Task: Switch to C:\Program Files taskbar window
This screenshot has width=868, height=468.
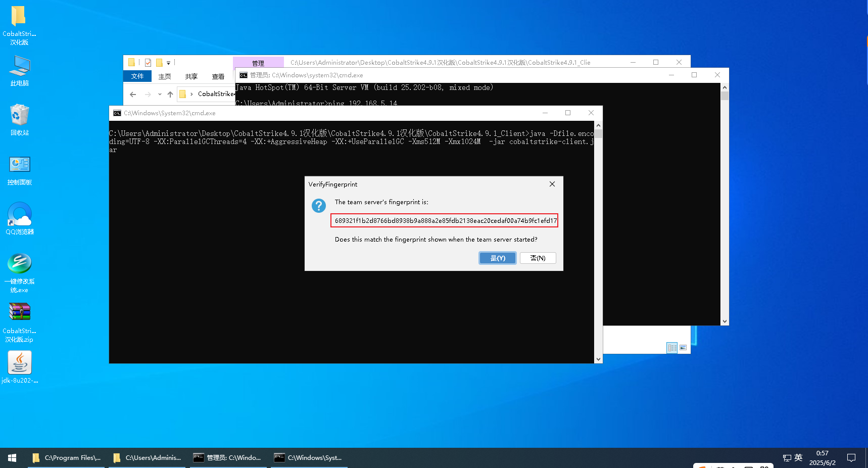Action: coord(66,458)
